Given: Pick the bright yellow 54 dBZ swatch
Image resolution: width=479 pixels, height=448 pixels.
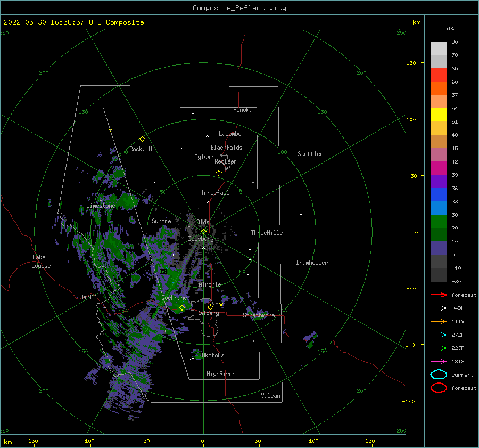Looking at the screenshot, I should [x=439, y=115].
